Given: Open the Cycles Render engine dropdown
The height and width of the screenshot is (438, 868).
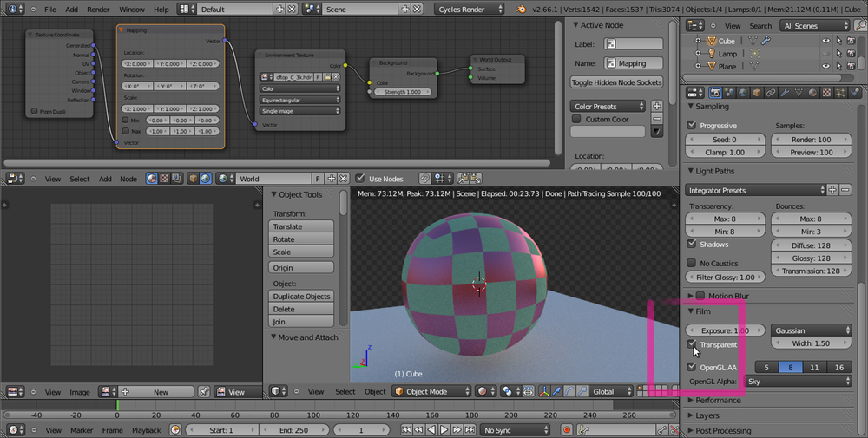Looking at the screenshot, I should pyautogui.click(x=470, y=9).
